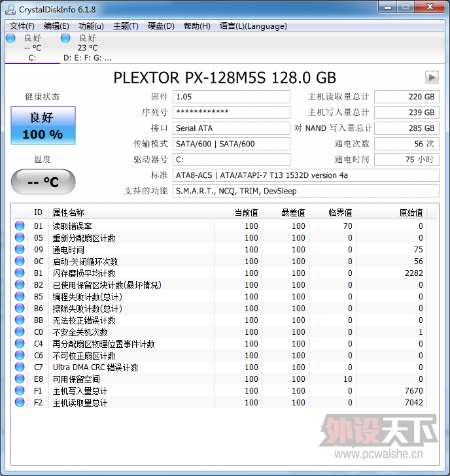450x476 pixels.
Task: Click status orb in row B6 擦除失败计数
Action: click(20, 308)
